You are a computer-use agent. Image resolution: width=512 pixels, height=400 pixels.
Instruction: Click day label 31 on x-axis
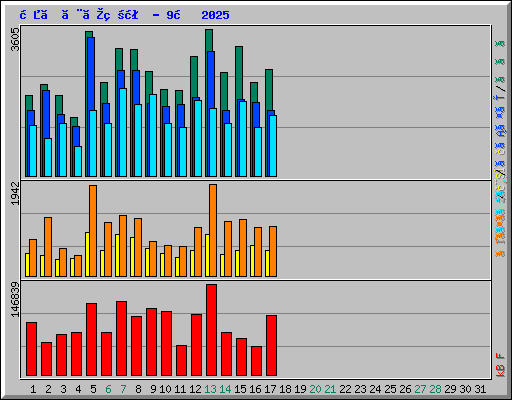click(x=480, y=389)
